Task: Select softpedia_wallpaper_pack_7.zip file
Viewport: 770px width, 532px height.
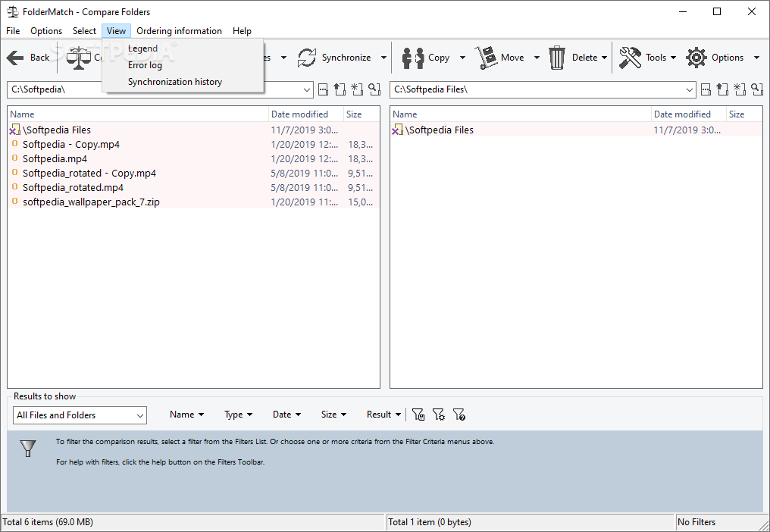Action: pyautogui.click(x=193, y=202)
